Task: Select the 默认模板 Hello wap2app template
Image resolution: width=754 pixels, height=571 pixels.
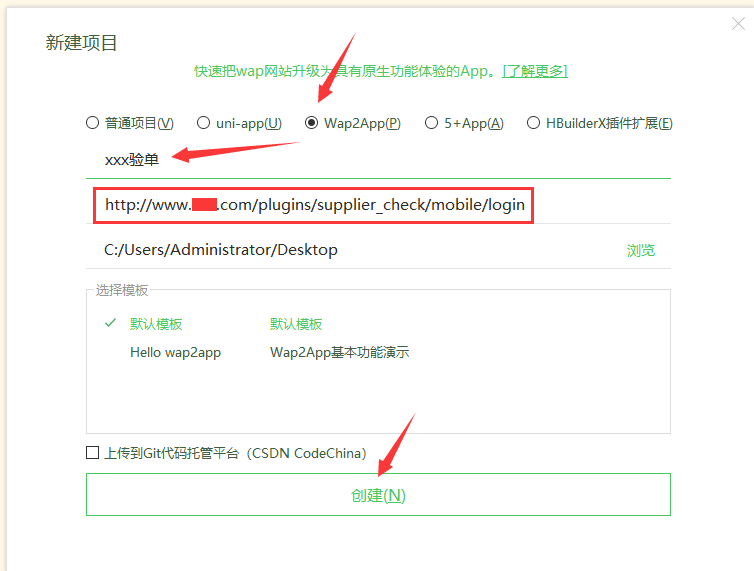Action: coord(156,325)
